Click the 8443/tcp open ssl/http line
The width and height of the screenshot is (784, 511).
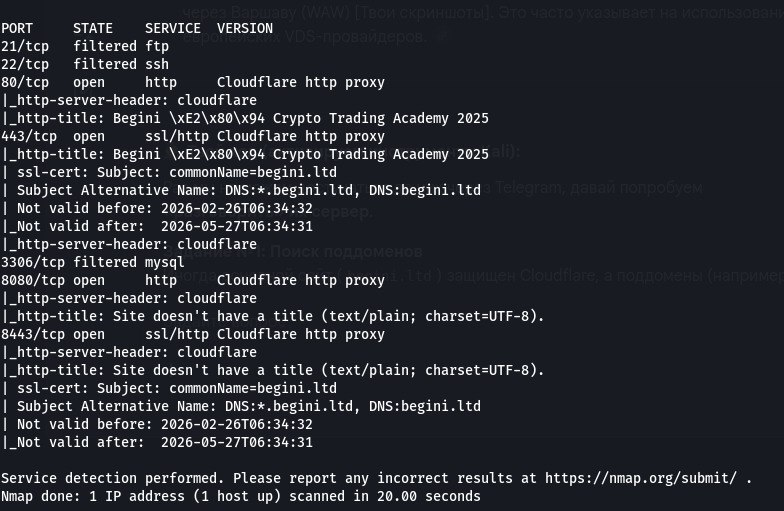pos(193,334)
